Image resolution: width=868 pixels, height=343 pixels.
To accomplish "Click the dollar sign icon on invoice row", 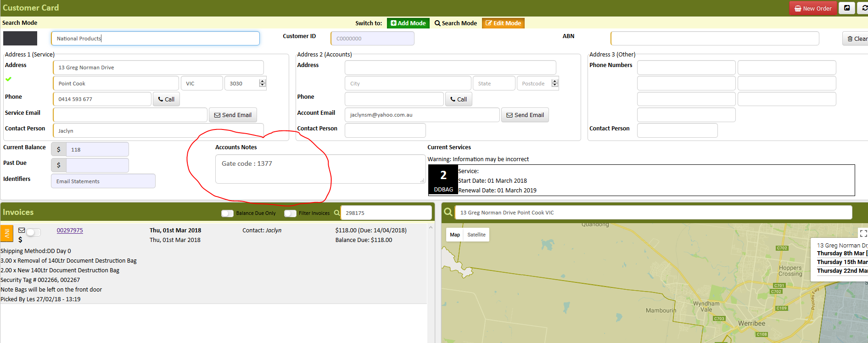I will tap(20, 240).
